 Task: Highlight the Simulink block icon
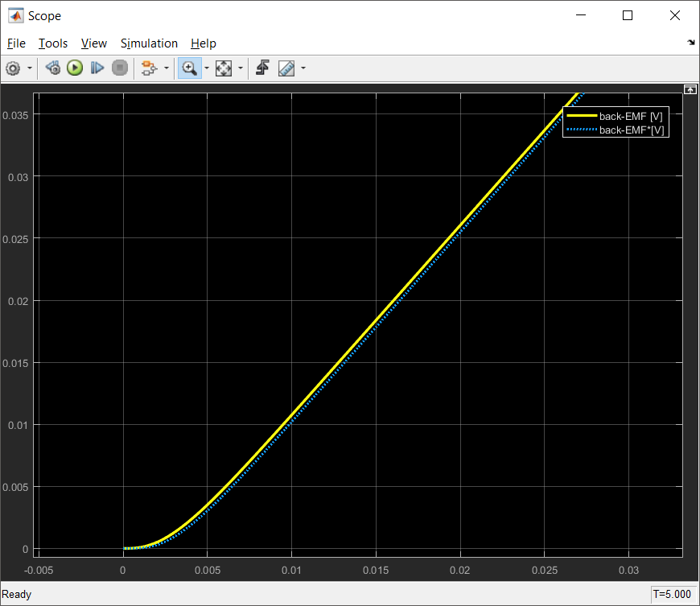click(x=149, y=68)
